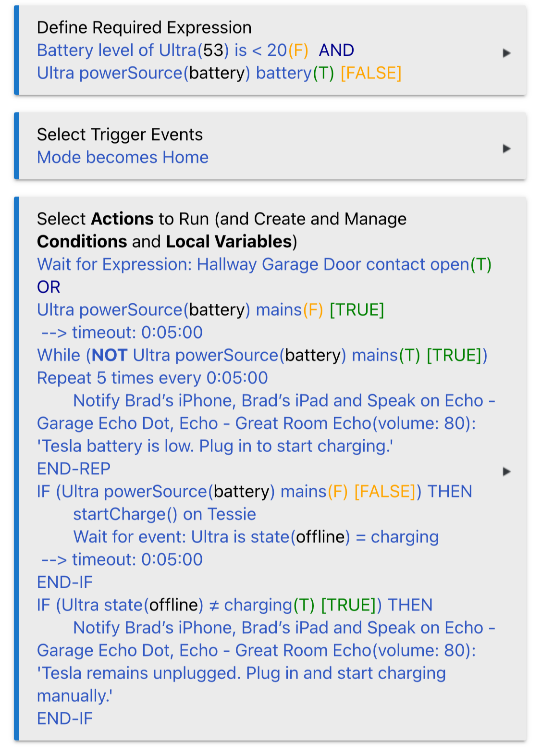
Task: Click Repeat 5 times every 0:05:00
Action: (152, 378)
